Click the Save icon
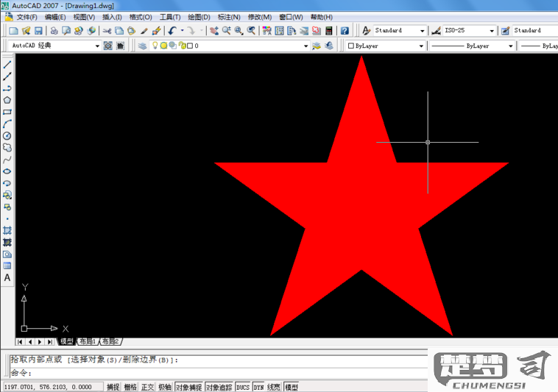558x392 pixels. pos(38,31)
